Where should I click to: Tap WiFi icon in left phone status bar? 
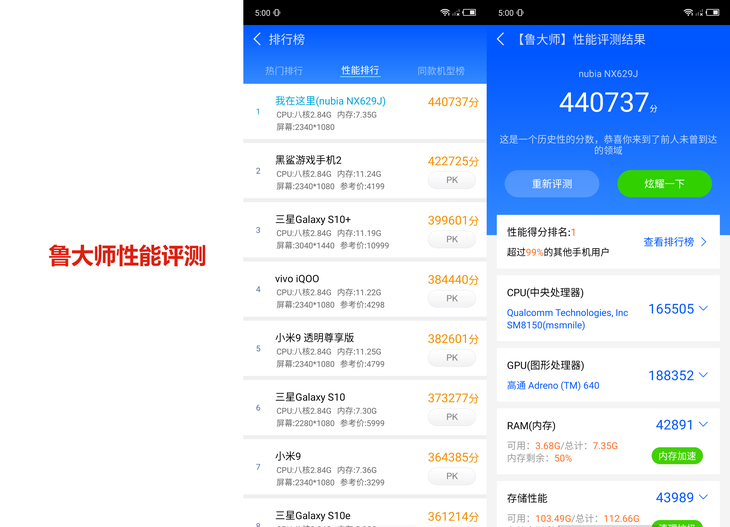click(445, 13)
